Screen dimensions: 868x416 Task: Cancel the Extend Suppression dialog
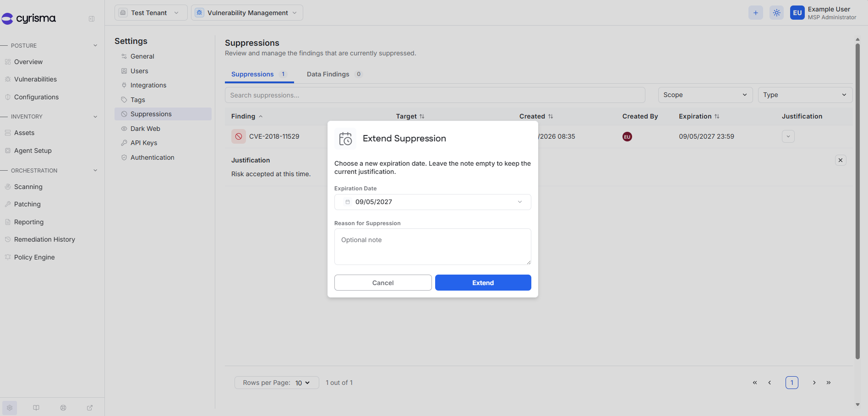pyautogui.click(x=383, y=283)
